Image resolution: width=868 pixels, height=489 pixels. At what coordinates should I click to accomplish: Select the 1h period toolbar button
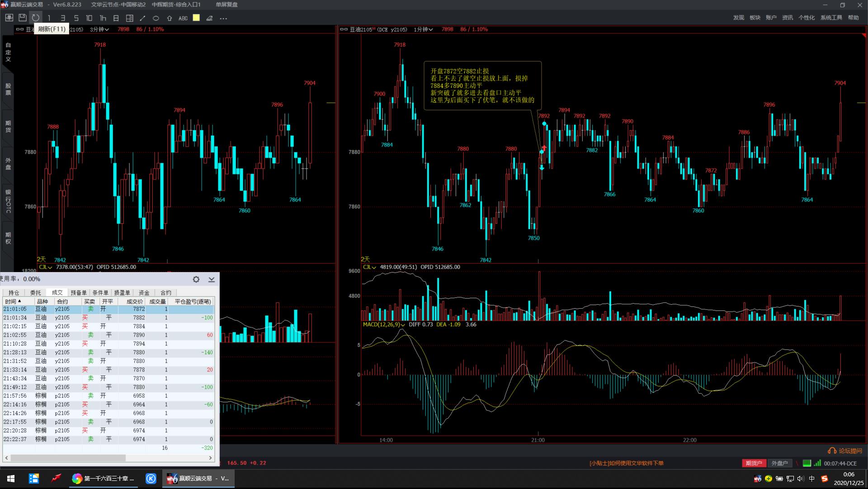pos(103,18)
